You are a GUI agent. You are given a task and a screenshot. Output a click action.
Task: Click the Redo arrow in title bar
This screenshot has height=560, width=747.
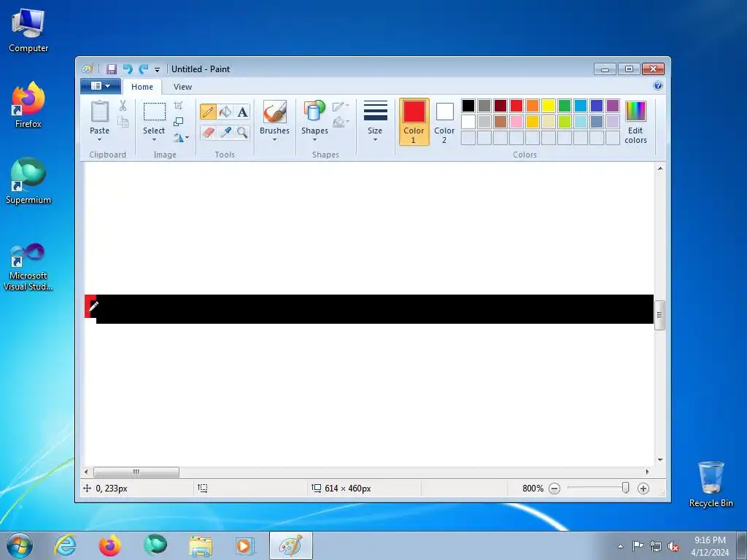tap(144, 69)
